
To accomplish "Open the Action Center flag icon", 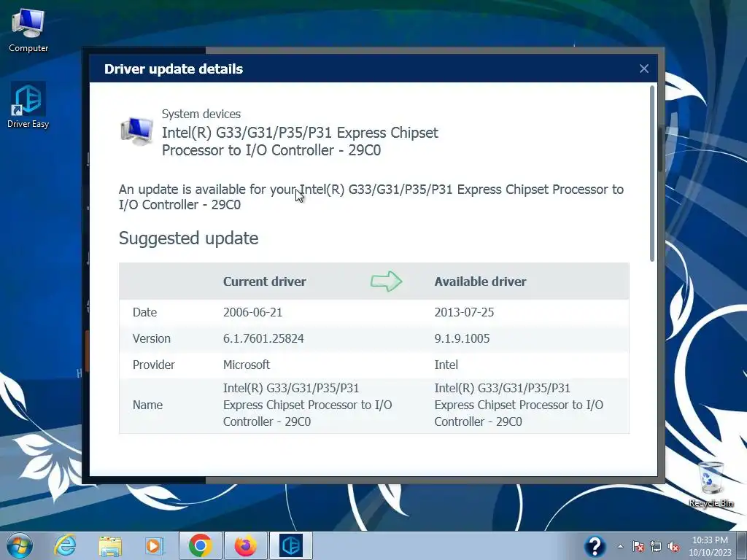I will click(638, 546).
